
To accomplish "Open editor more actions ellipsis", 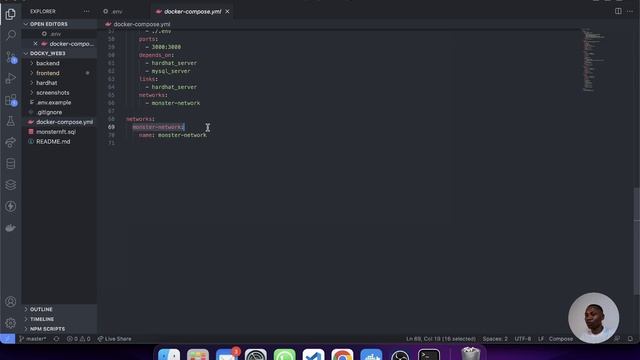I will pos(629,11).
